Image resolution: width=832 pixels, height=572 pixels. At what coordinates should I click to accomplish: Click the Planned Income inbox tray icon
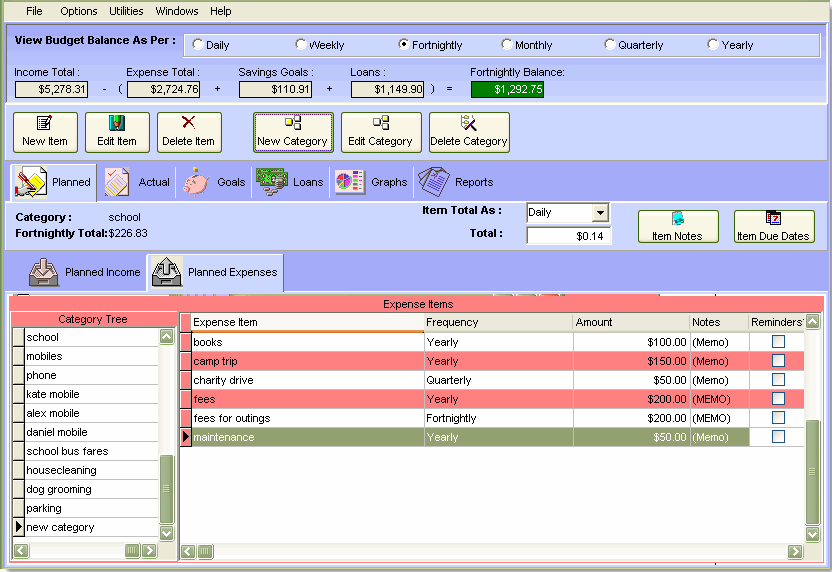coord(44,272)
